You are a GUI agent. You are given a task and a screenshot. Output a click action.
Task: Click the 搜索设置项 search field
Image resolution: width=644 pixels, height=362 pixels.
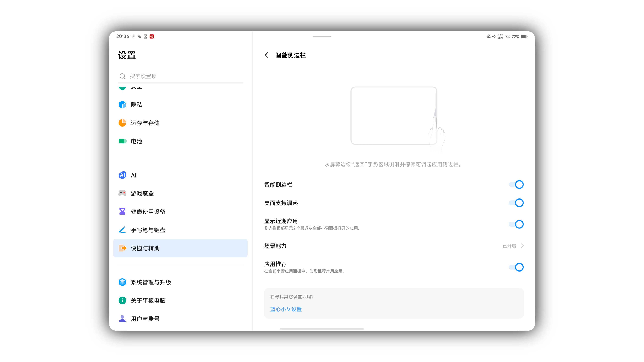180,76
